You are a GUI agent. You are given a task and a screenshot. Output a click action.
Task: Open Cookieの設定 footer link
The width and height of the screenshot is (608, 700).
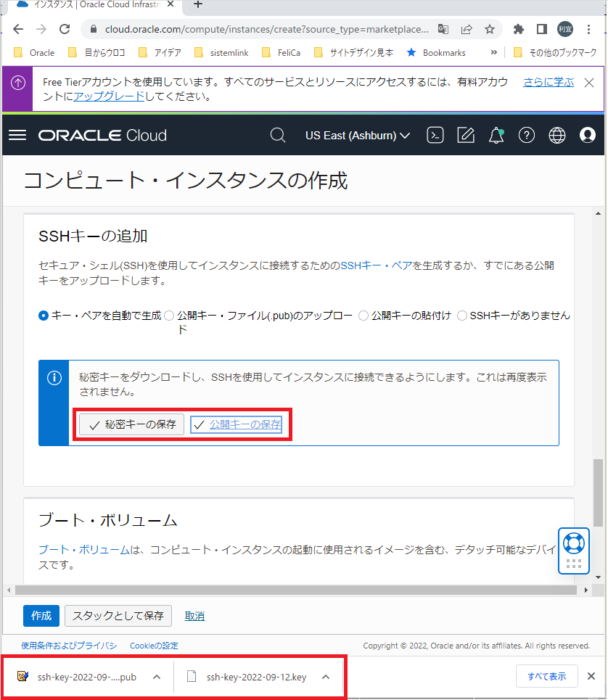pyautogui.click(x=154, y=646)
